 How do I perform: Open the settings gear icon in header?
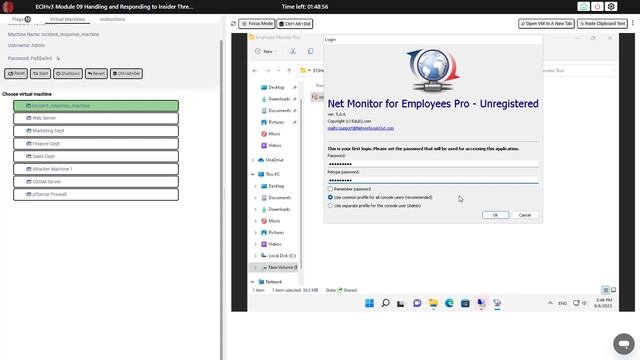click(x=611, y=7)
